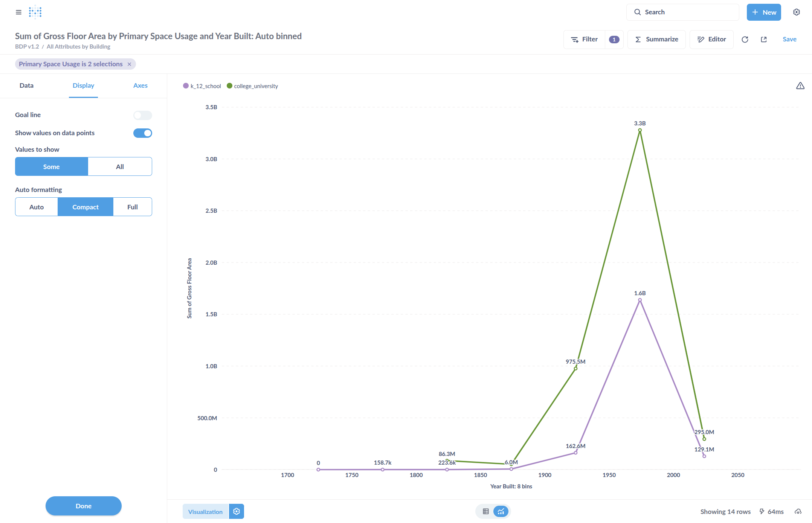
Task: Remove the Primary Space Usage filter
Action: 129,64
